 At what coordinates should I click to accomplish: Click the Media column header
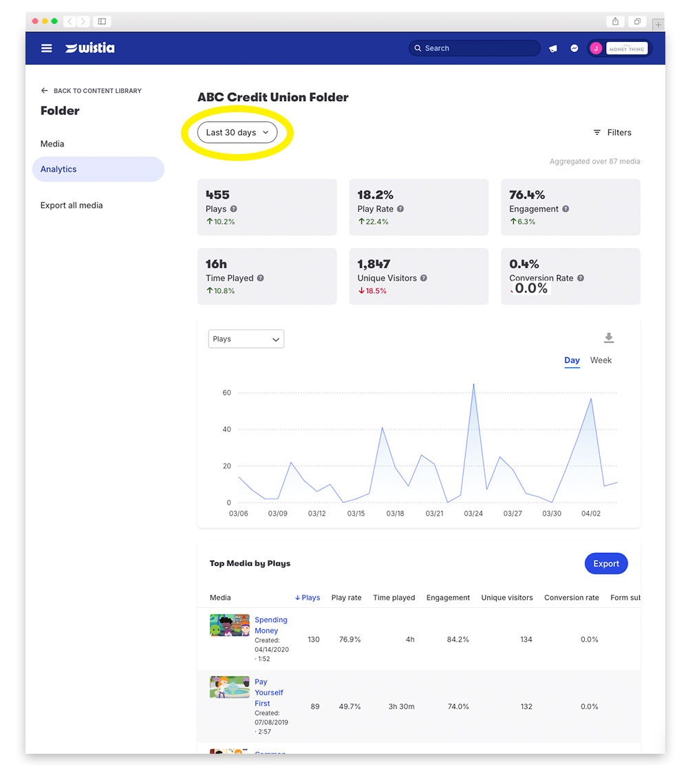tap(220, 598)
